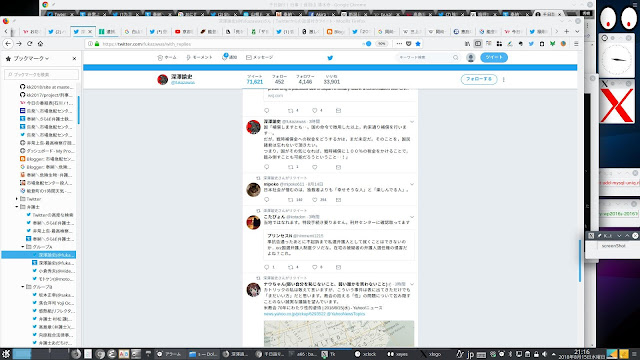The image size is (640, 360).
Task: Open a new Firefox tab with plus
Action: [567, 31]
